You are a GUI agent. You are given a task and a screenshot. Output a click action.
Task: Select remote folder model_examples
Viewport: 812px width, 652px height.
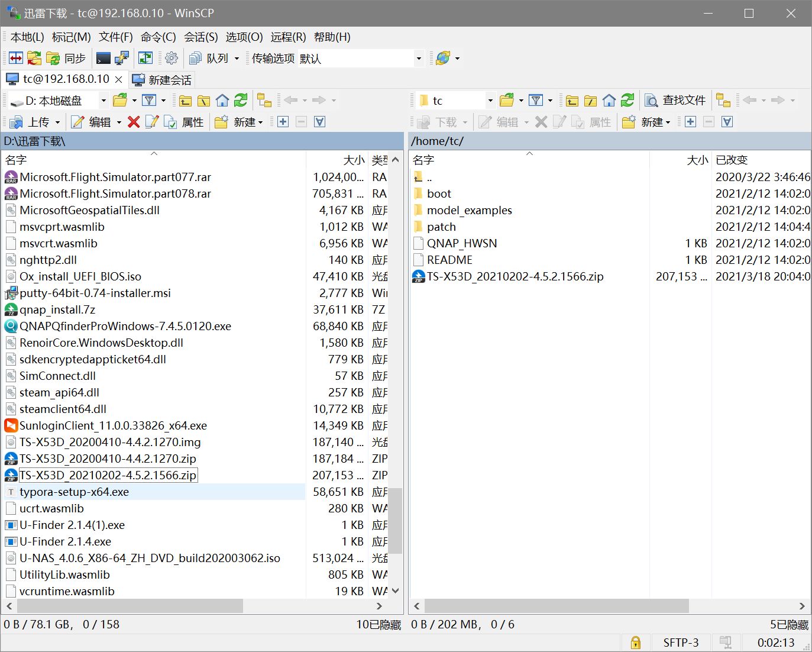click(470, 210)
